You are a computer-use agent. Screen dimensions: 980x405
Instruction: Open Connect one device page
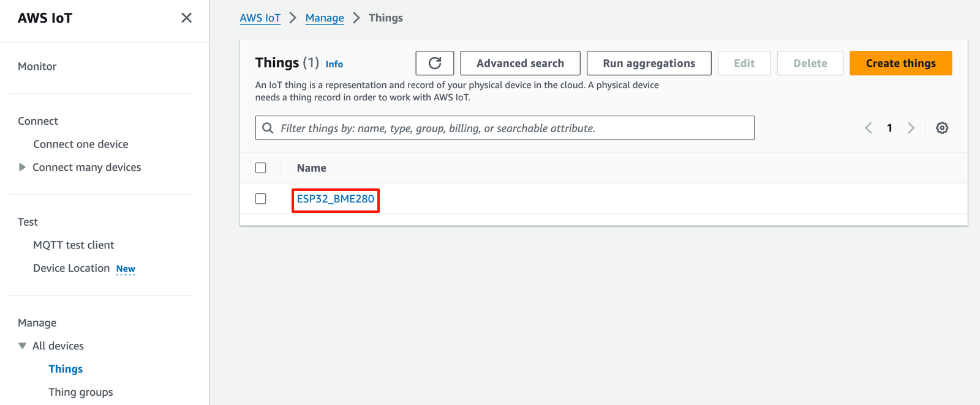(x=81, y=144)
